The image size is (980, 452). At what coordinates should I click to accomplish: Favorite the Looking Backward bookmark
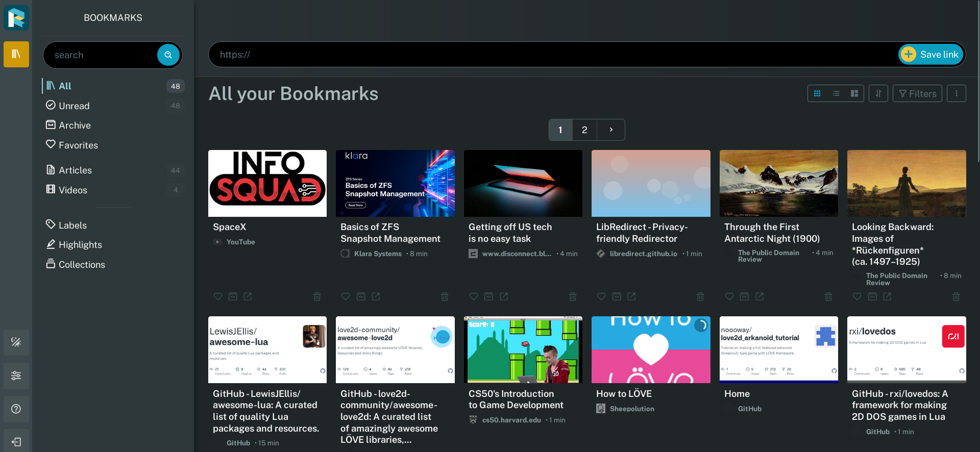click(857, 296)
